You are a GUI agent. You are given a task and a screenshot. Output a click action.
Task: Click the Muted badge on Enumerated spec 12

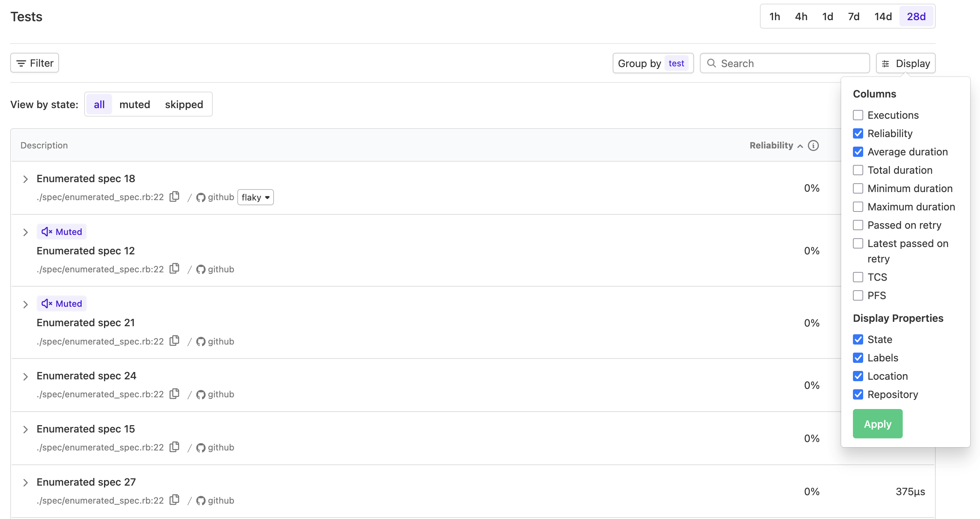coord(62,232)
